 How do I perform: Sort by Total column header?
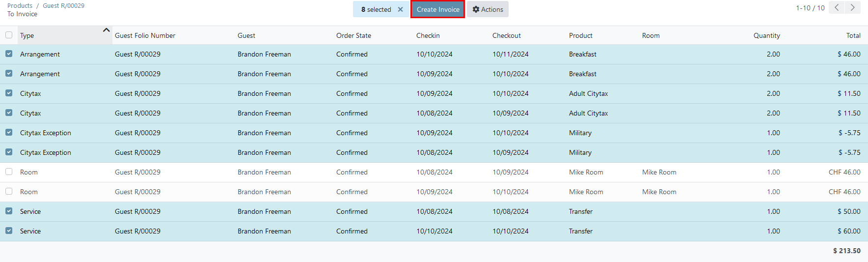pyautogui.click(x=853, y=35)
